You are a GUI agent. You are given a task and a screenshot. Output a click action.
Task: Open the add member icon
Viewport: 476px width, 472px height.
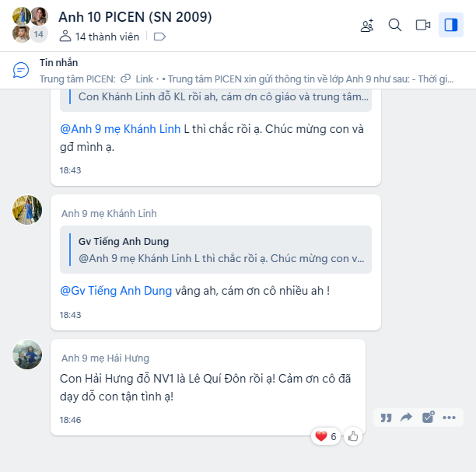[367, 25]
